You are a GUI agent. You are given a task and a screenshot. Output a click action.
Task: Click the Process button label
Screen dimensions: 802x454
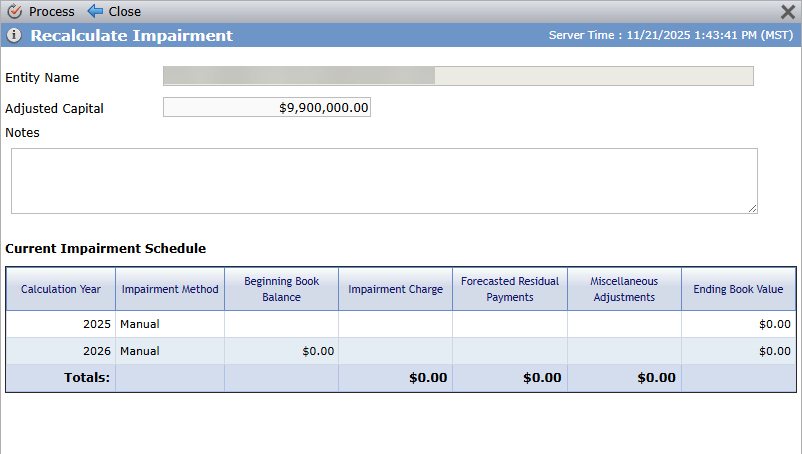click(52, 11)
